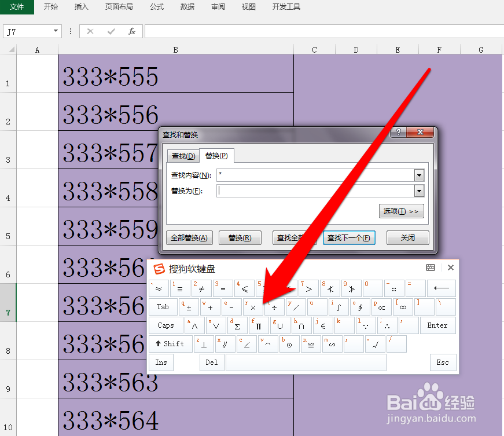
Task: Toggle Ins key on soft keyboard
Action: 161,362
